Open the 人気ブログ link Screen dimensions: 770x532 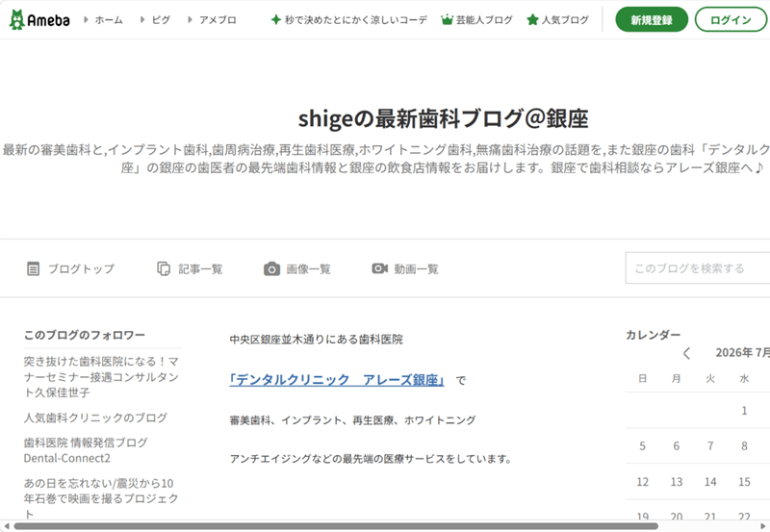565,20
